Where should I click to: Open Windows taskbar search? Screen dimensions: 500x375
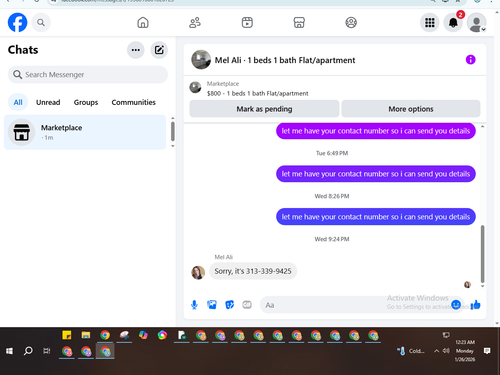tap(28, 351)
